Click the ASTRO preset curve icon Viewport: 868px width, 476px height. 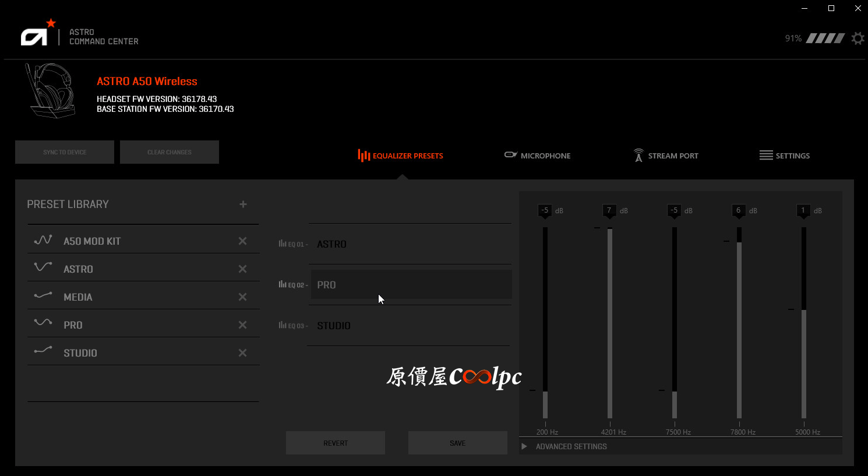pos(43,267)
